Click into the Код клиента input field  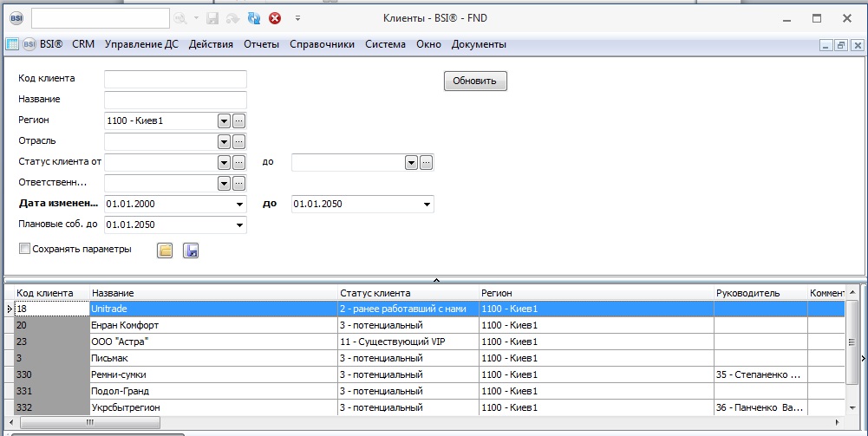[175, 80]
